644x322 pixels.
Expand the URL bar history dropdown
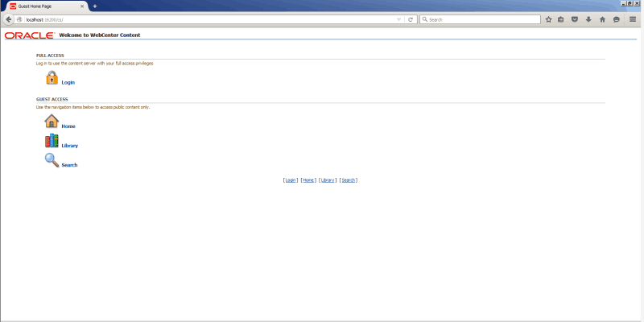[399, 19]
